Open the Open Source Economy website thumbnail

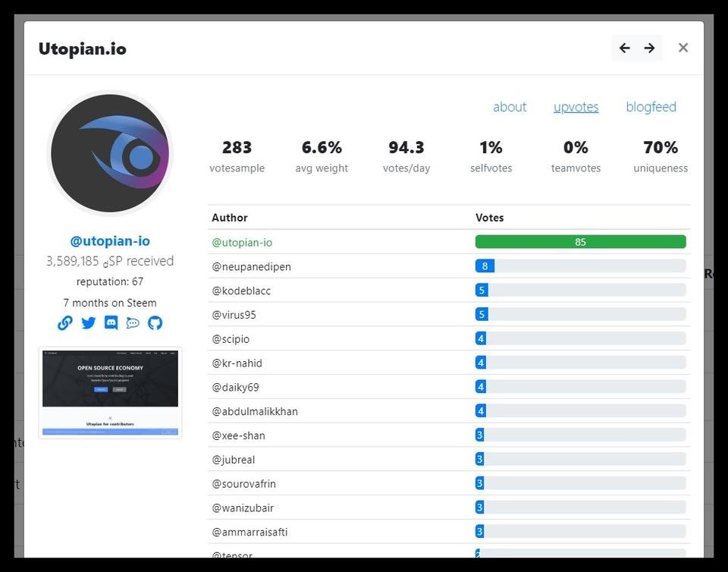pyautogui.click(x=110, y=392)
